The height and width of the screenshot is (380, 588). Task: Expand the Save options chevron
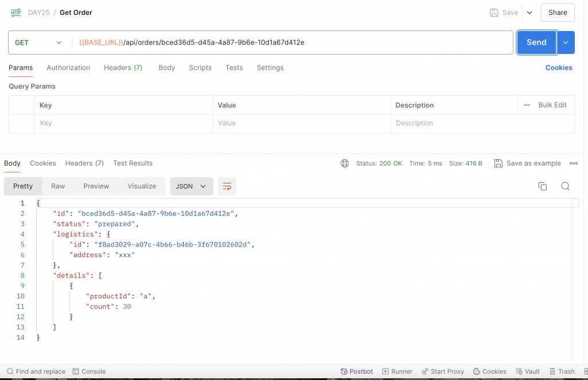point(529,13)
